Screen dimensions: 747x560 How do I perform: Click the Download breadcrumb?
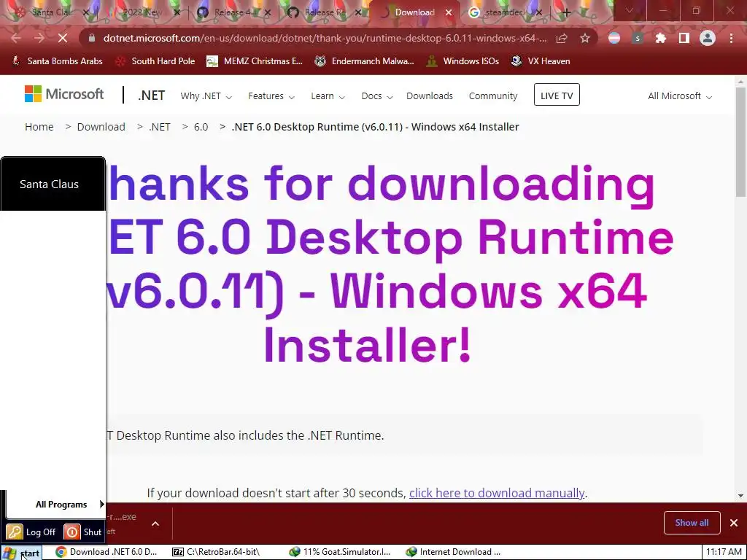(x=101, y=127)
